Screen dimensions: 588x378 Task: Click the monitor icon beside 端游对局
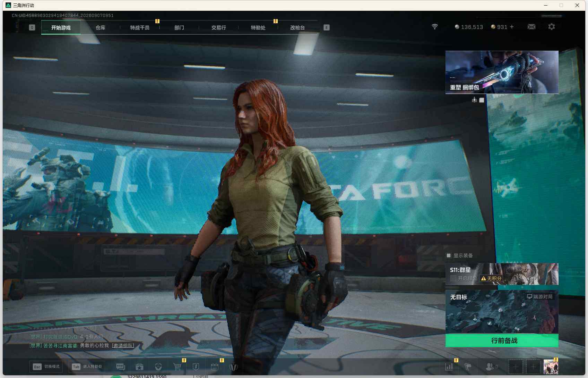coord(529,296)
